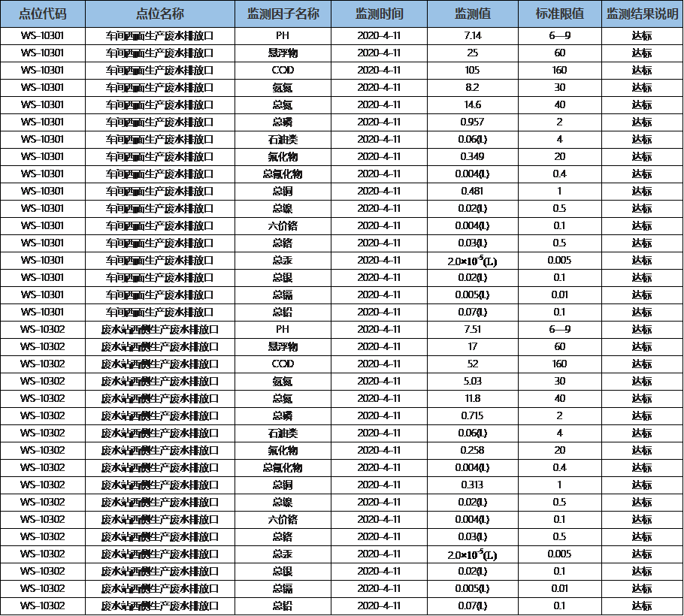Click standard limit 160 in WS-10301 COD row
Viewport: 684px width, 616px height.
coord(560,70)
